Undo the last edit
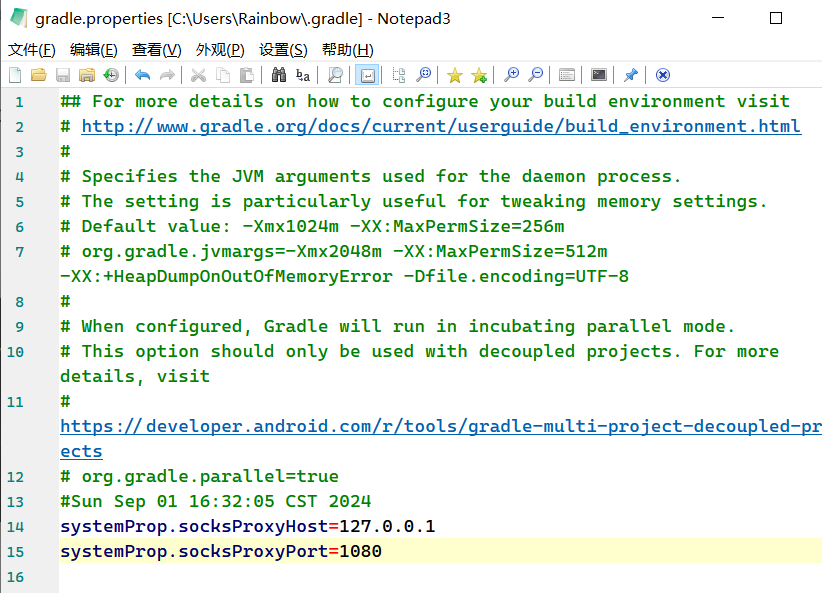 tap(142, 75)
